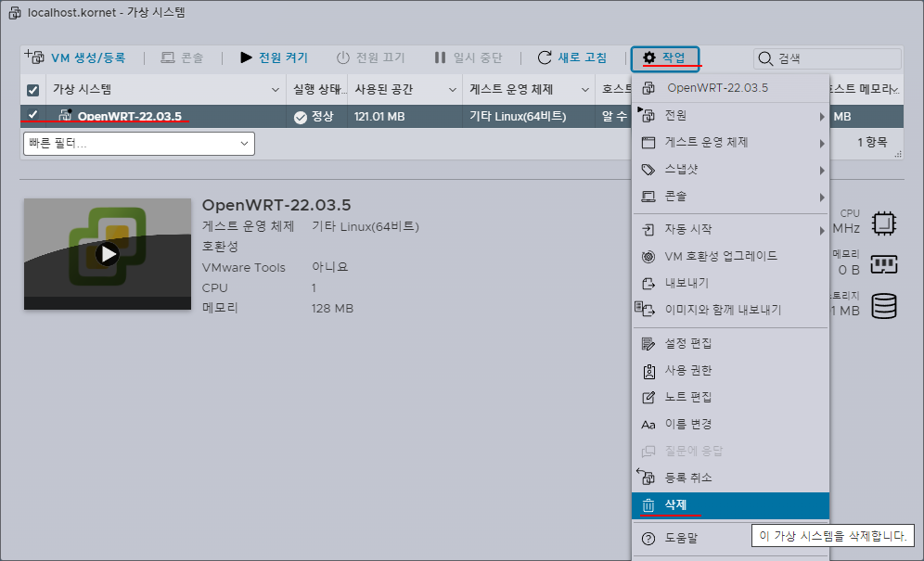
Task: Click the monitor icon beside 콘솔 menu entry
Action: tap(648, 197)
